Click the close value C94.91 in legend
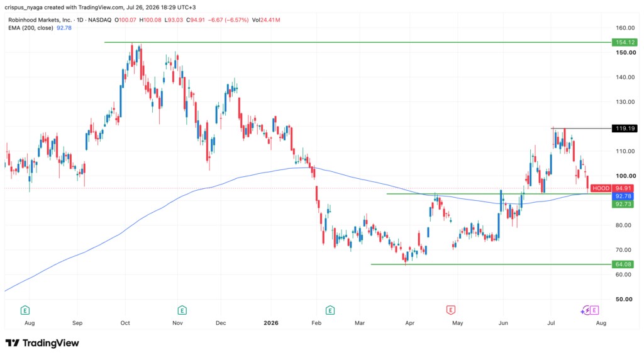The image size is (644, 357). pos(196,20)
